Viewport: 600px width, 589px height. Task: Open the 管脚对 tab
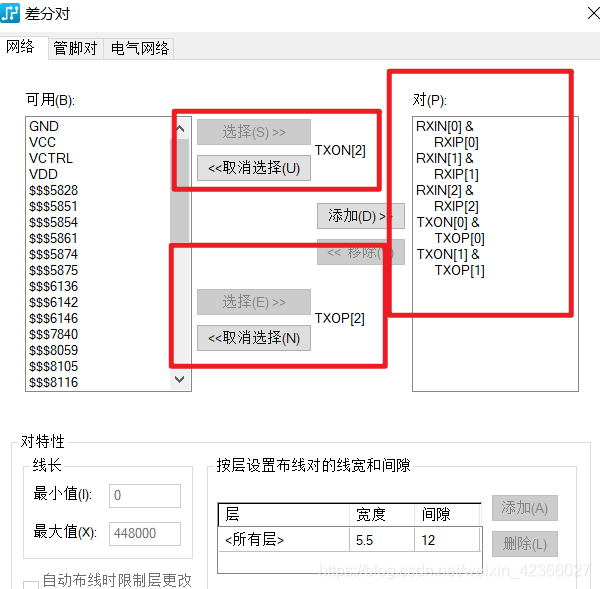(x=75, y=49)
